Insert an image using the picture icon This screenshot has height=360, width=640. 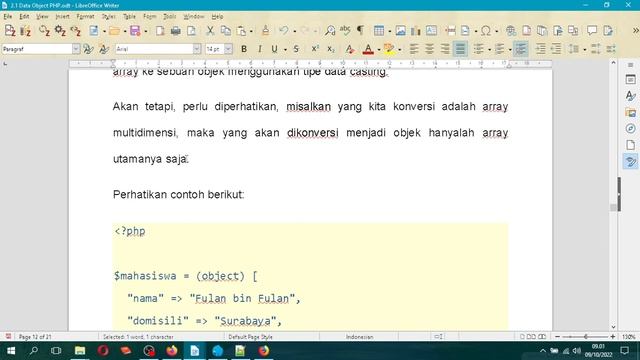[x=400, y=31]
